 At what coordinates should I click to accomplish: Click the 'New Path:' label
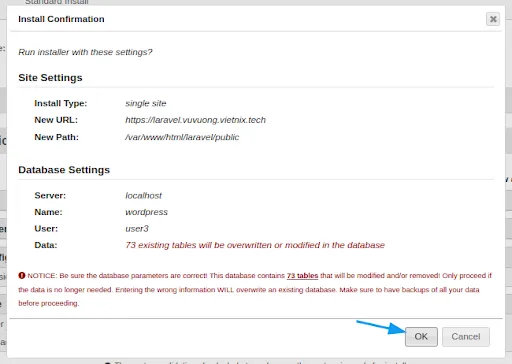pos(56,137)
